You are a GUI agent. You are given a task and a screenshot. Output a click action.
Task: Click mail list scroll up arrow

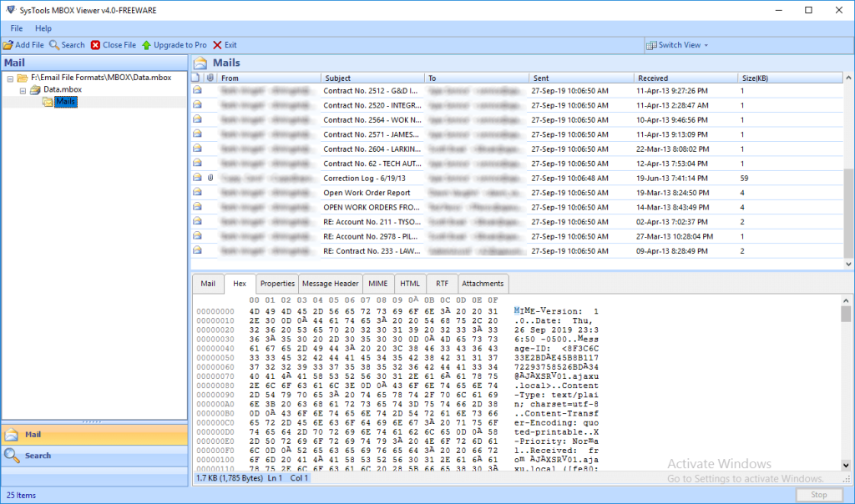click(848, 78)
